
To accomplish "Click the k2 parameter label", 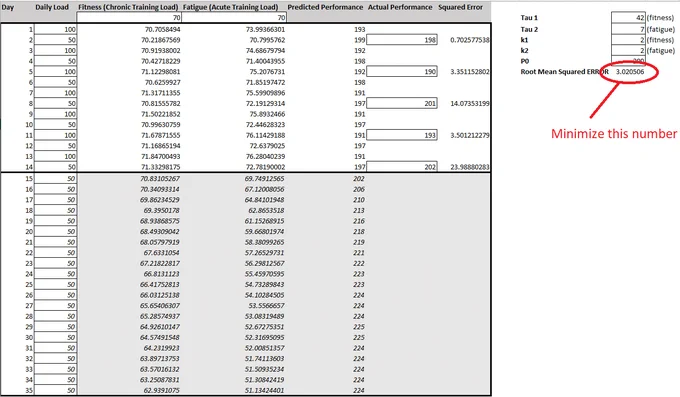I will (x=524, y=50).
